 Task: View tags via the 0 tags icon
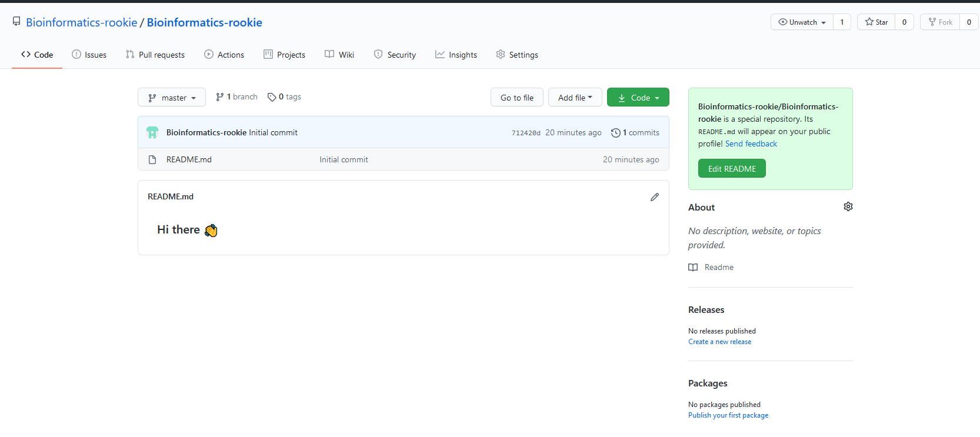coord(272,97)
